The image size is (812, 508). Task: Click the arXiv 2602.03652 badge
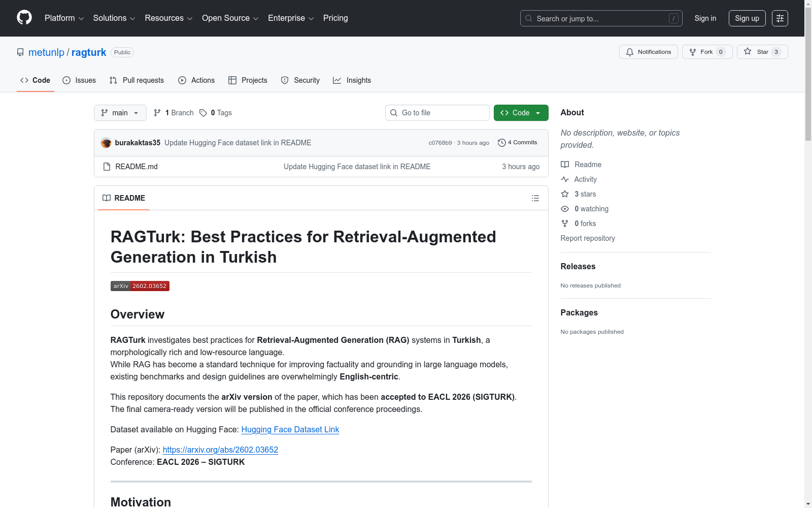point(140,286)
